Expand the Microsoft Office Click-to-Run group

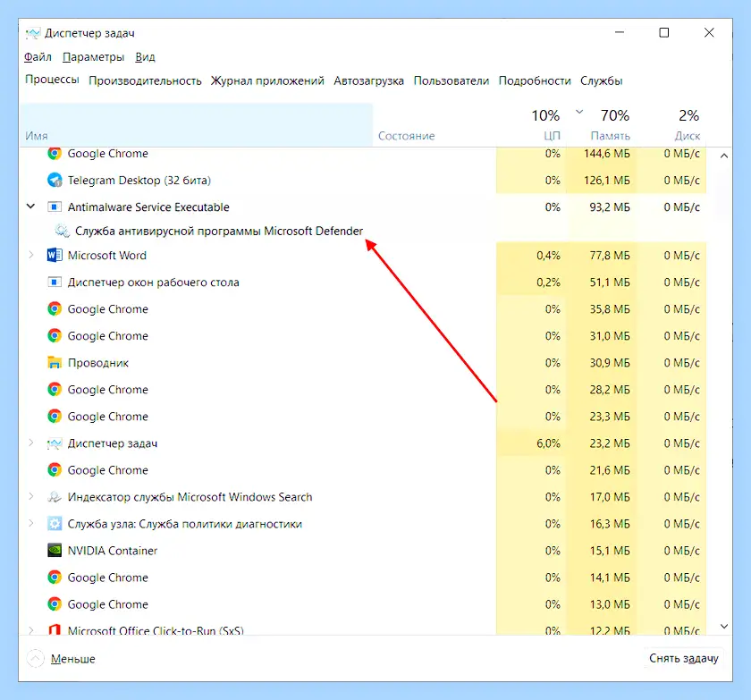tap(31, 629)
